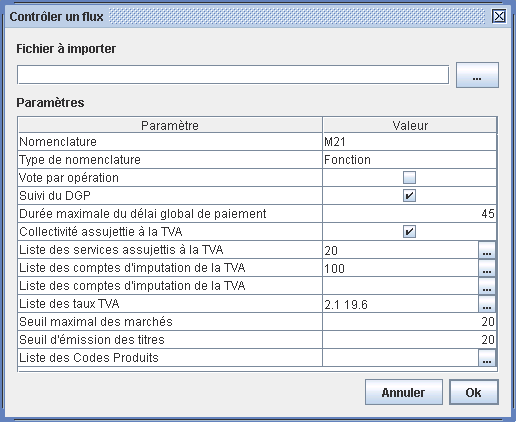This screenshot has height=422, width=516.
Task: Edit the Seuil d'émission des titres value
Action: click(x=409, y=340)
